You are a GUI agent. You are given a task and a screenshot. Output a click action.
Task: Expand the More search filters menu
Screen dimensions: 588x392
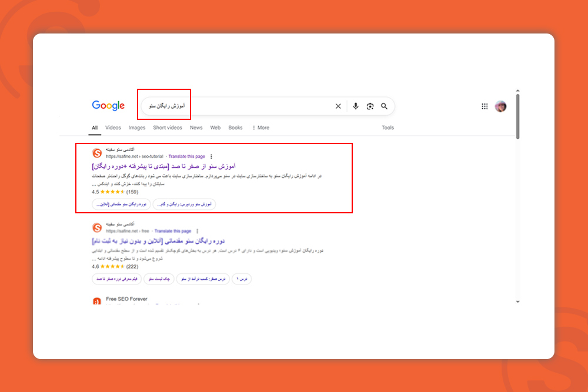click(260, 128)
